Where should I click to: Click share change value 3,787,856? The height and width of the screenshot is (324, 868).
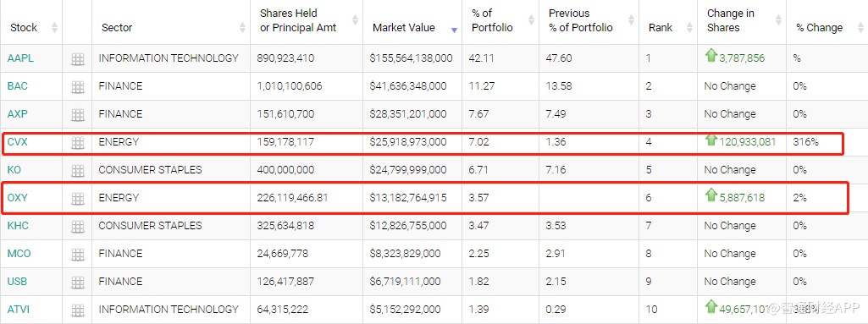[x=742, y=58]
